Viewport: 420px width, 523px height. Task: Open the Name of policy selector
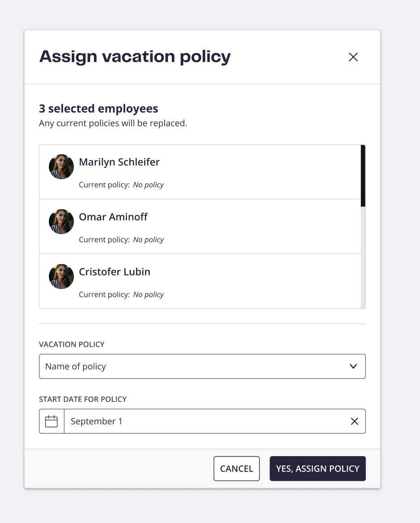tap(202, 366)
